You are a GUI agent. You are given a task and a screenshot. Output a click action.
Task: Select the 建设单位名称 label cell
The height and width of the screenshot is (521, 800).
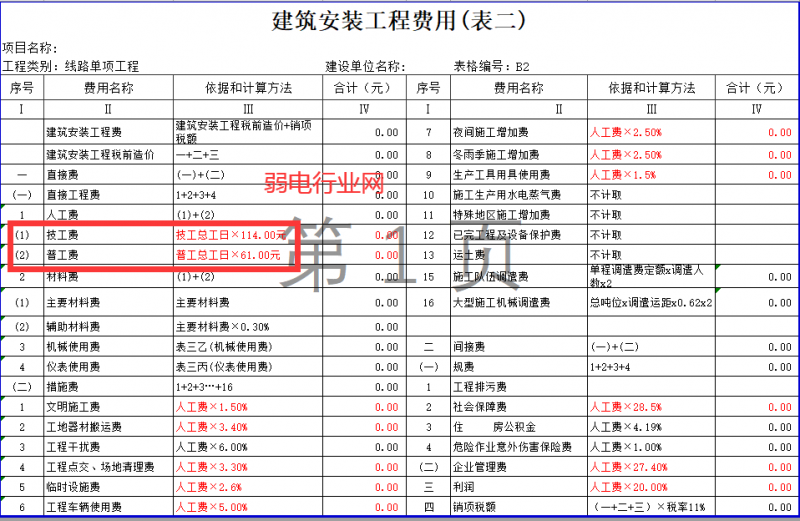tap(365, 66)
